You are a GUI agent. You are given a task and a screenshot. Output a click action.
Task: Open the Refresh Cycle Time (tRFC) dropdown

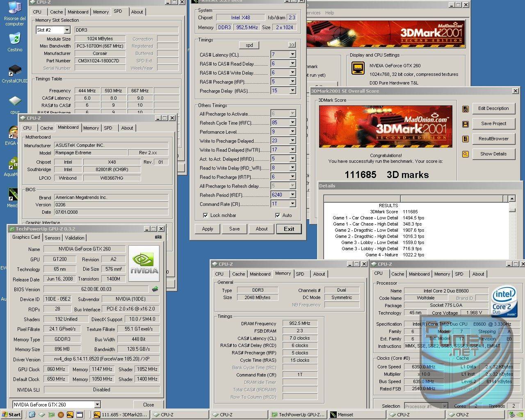[292, 123]
